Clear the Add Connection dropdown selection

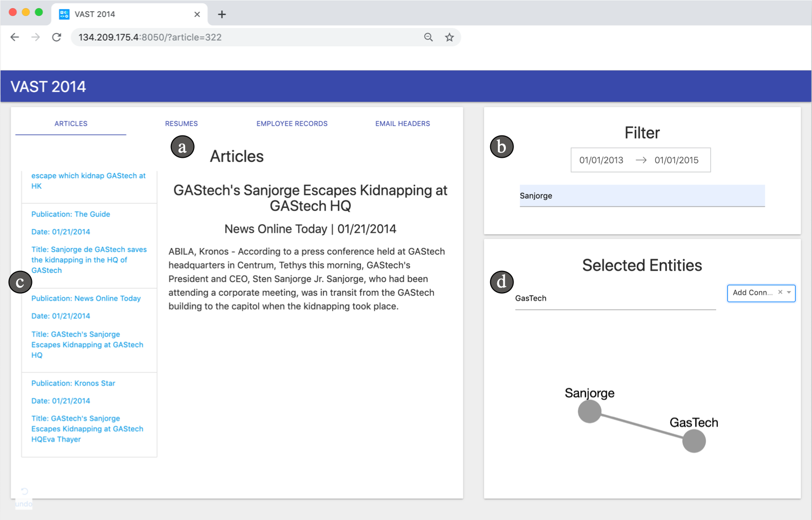point(780,292)
